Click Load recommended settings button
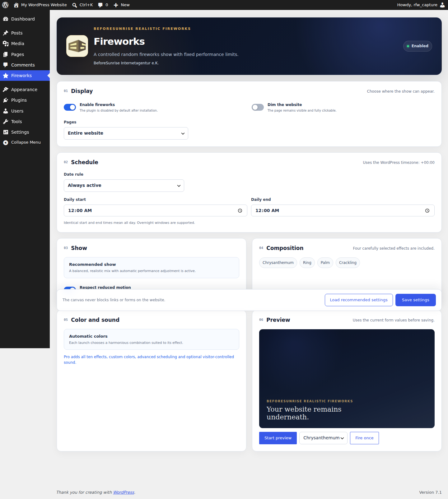448x499 pixels. point(359,300)
